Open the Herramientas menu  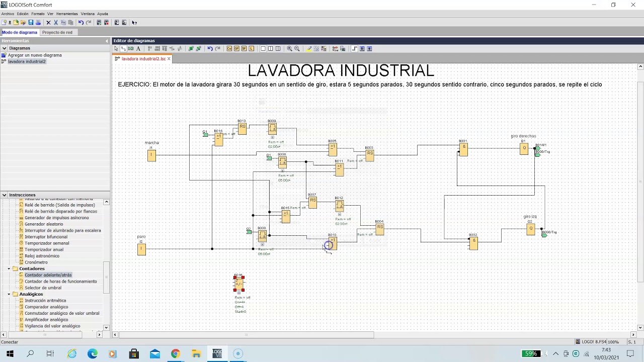click(67, 14)
